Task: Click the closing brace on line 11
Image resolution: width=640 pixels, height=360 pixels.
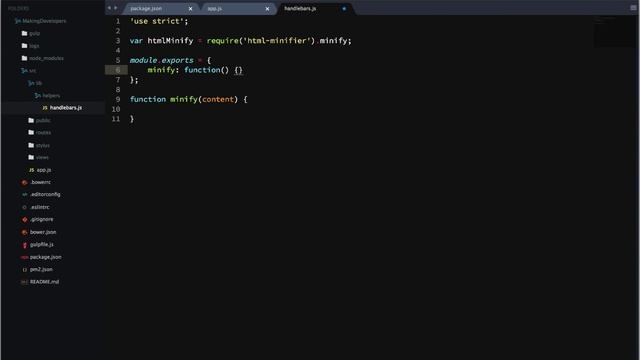Action: pos(132,119)
